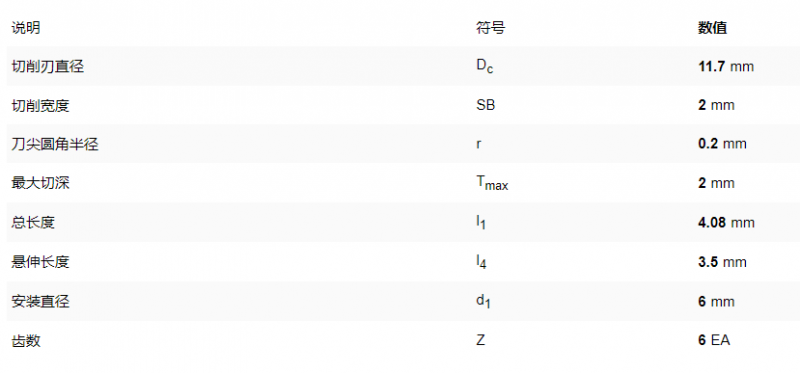Image resolution: width=800 pixels, height=373 pixels.
Task: Click the 悬伸长度 row label
Action: [x=40, y=262]
